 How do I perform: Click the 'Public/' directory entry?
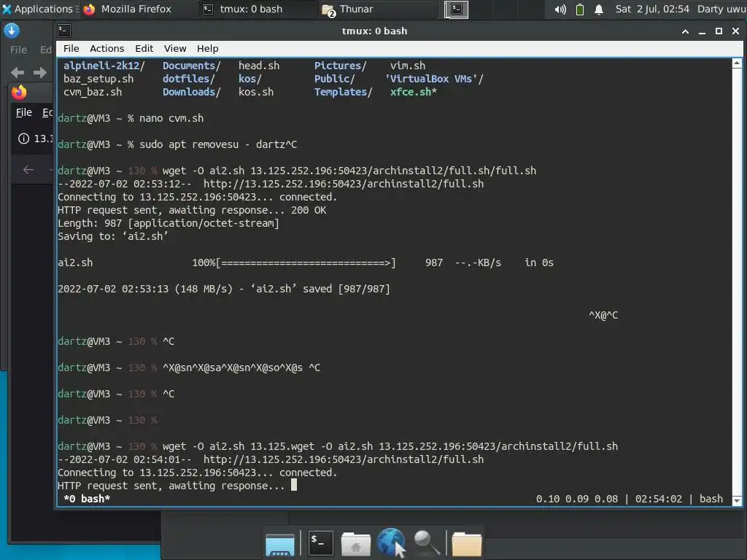point(334,79)
